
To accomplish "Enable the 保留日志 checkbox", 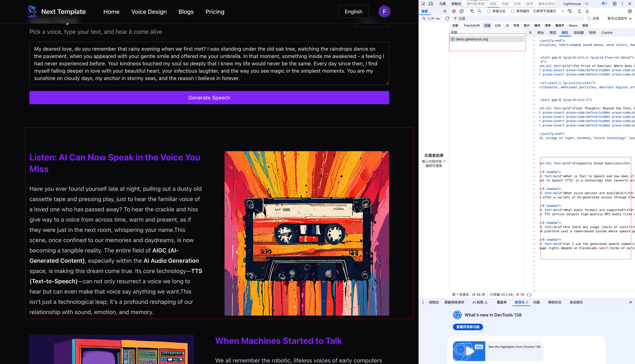I will pos(489,11).
